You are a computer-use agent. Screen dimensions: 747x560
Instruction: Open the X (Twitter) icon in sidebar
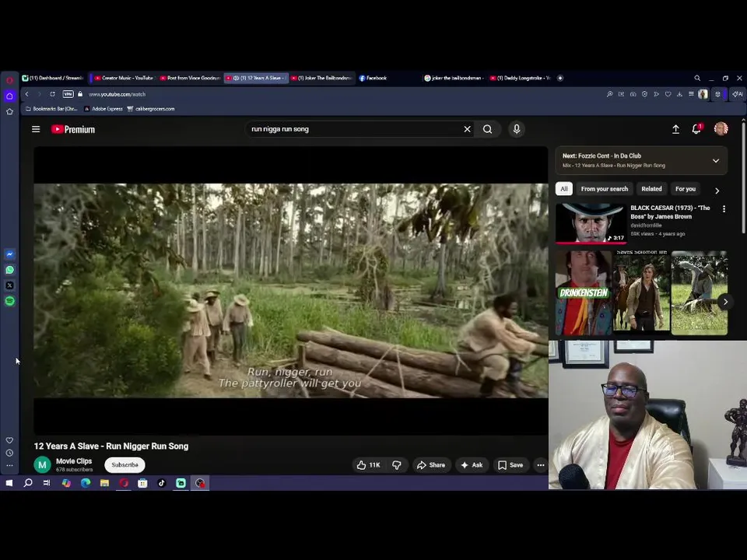pos(9,285)
